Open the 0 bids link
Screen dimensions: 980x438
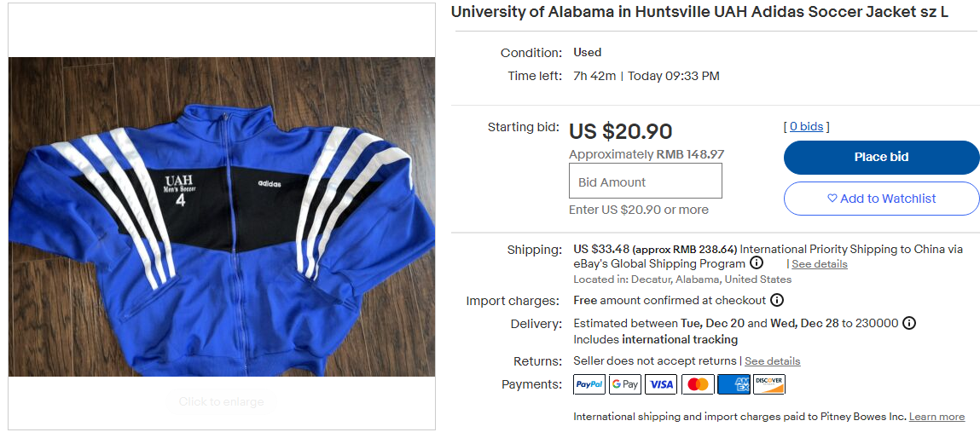[806, 127]
